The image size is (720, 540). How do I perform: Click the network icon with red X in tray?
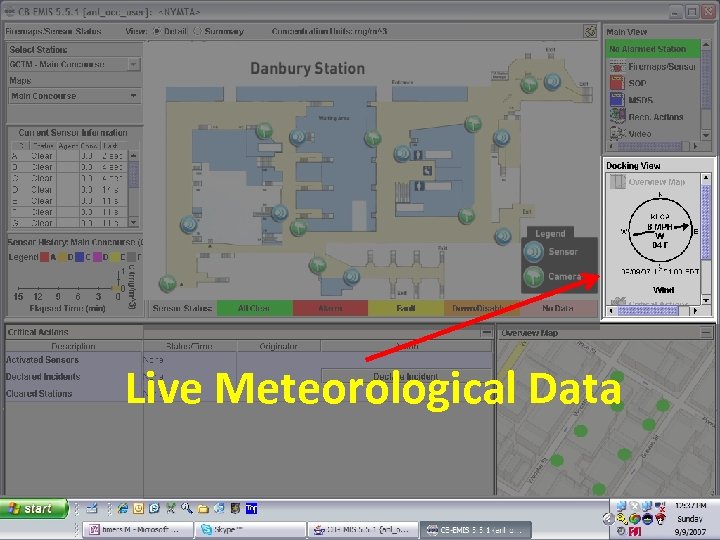click(660, 506)
